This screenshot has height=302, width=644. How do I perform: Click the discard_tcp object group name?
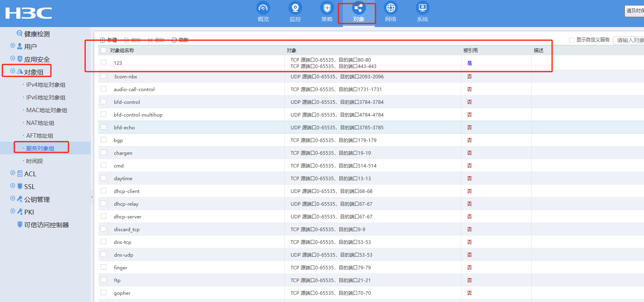[126, 230]
